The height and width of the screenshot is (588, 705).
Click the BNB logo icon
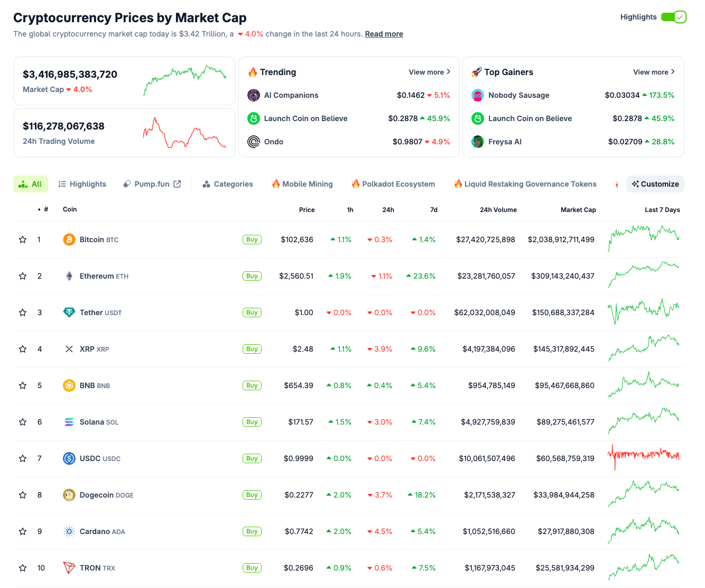point(69,385)
